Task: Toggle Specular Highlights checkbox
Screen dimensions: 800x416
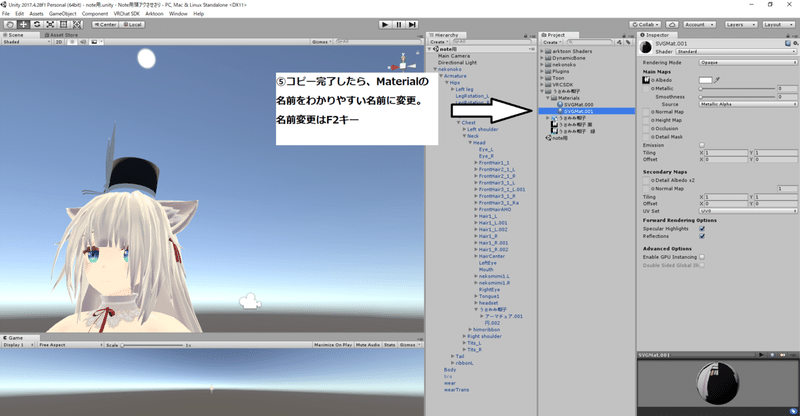Action: pyautogui.click(x=702, y=229)
